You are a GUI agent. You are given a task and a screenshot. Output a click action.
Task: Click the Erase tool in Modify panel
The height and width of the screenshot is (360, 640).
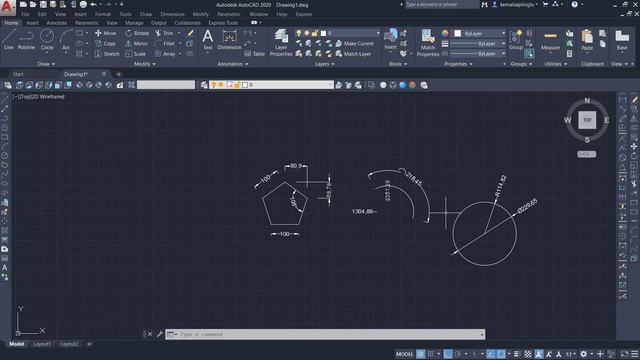190,33
